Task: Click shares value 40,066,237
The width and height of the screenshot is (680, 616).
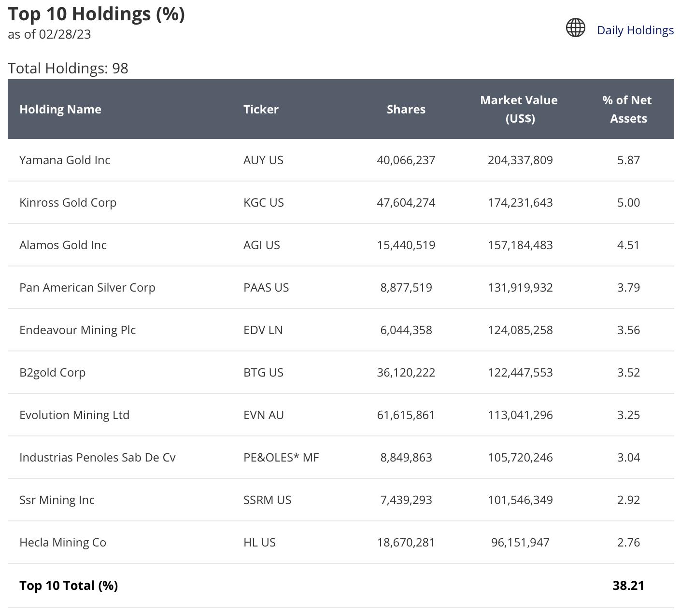Action: click(406, 160)
